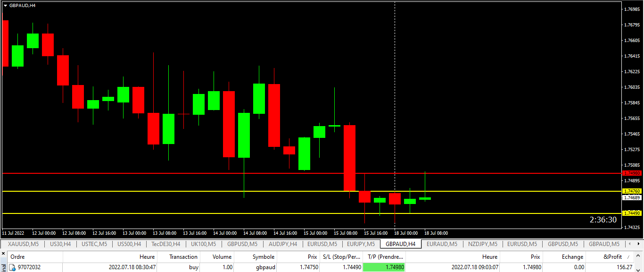Click the 1.76035 price scale value
This screenshot has width=644, height=272.
[x=632, y=87]
